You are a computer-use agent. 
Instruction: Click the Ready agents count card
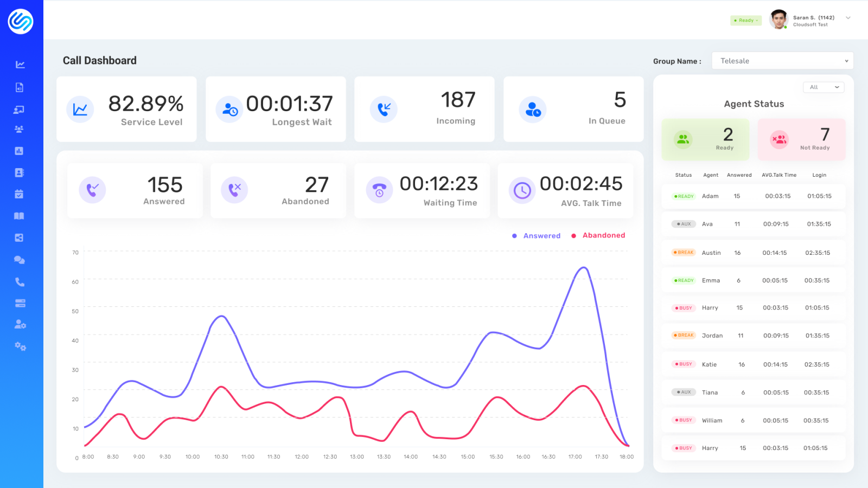[705, 139]
